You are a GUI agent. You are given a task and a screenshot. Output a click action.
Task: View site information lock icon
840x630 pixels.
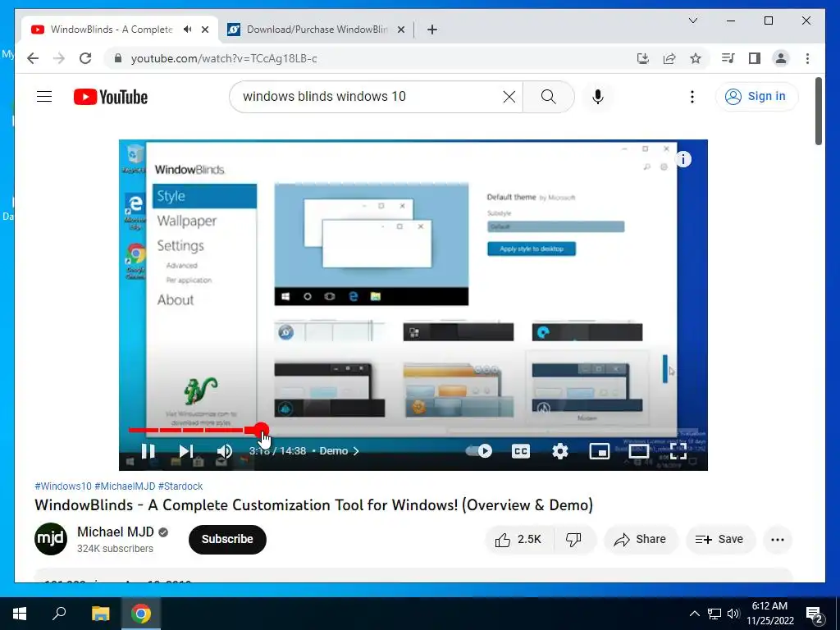[118, 58]
